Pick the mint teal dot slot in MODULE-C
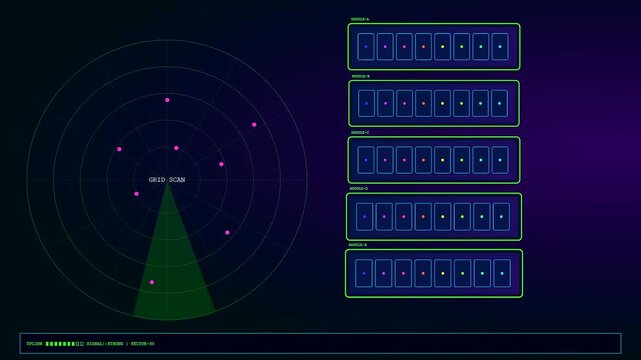This screenshot has width=641, height=360. (481, 160)
